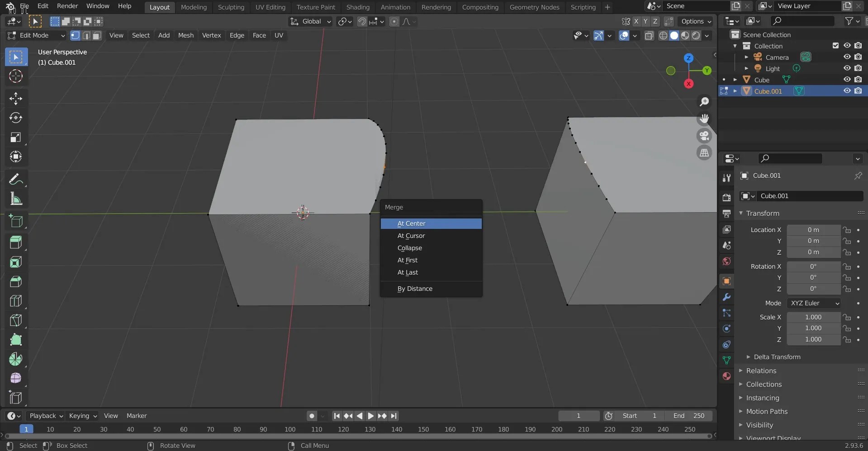Switch to the UV Editing workspace tab
Screen dimensions: 868x451
(x=270, y=7)
